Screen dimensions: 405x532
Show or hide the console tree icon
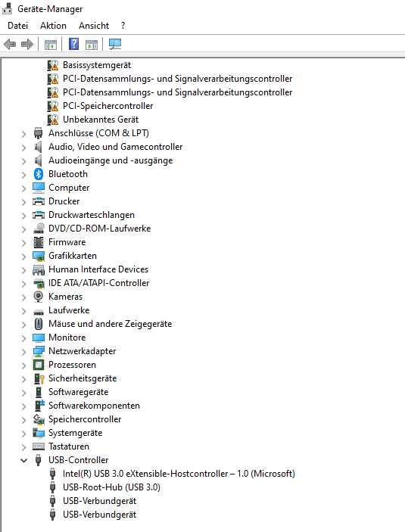click(x=51, y=45)
